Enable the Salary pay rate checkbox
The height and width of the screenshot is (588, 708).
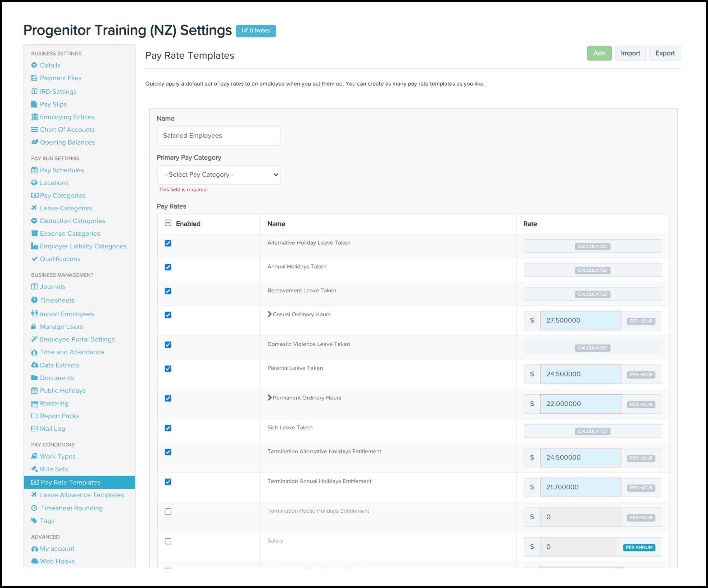168,542
